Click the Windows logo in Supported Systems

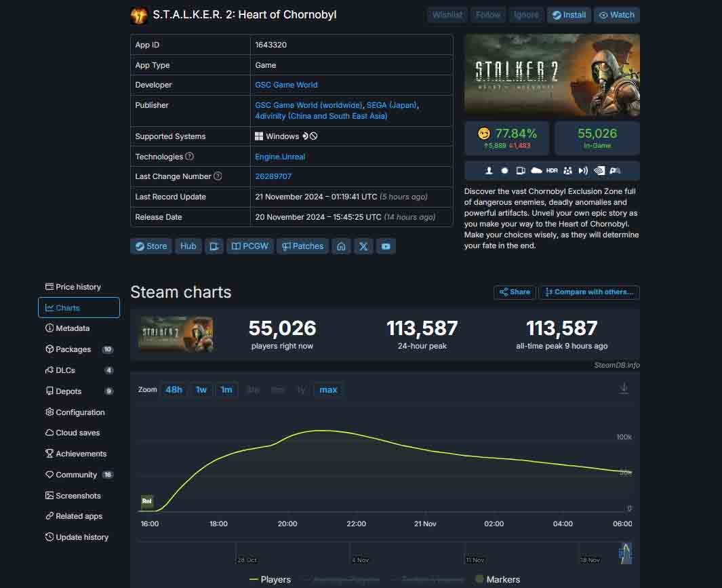pos(259,136)
